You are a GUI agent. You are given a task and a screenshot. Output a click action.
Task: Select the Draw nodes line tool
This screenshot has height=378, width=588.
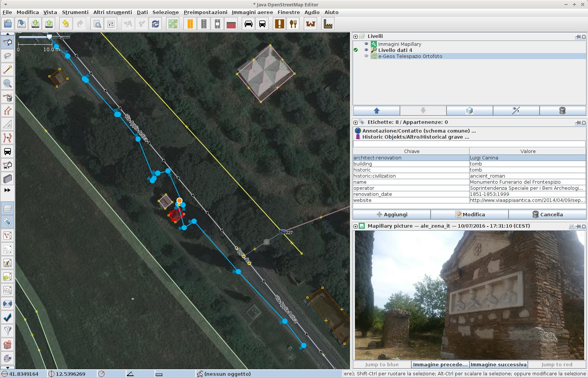pyautogui.click(x=7, y=70)
